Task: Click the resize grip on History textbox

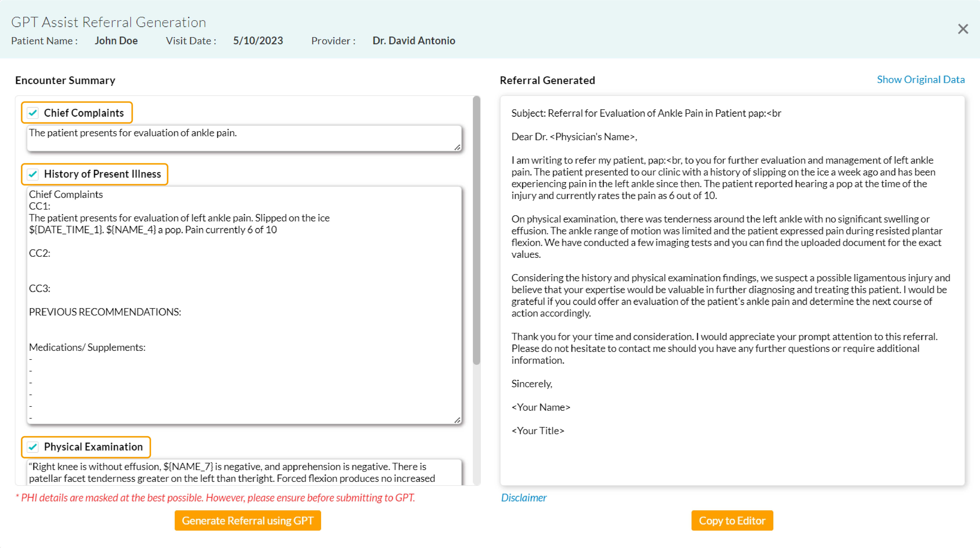Action: pyautogui.click(x=458, y=420)
